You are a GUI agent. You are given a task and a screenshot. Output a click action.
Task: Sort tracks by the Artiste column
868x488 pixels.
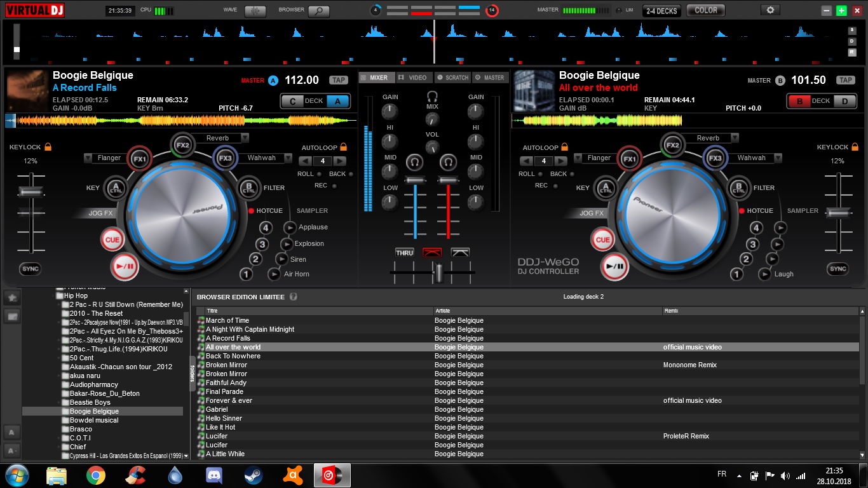tap(548, 311)
